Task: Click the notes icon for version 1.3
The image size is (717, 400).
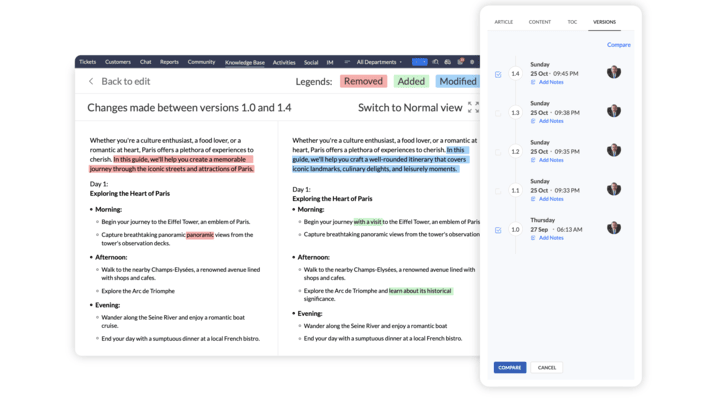Action: point(533,121)
